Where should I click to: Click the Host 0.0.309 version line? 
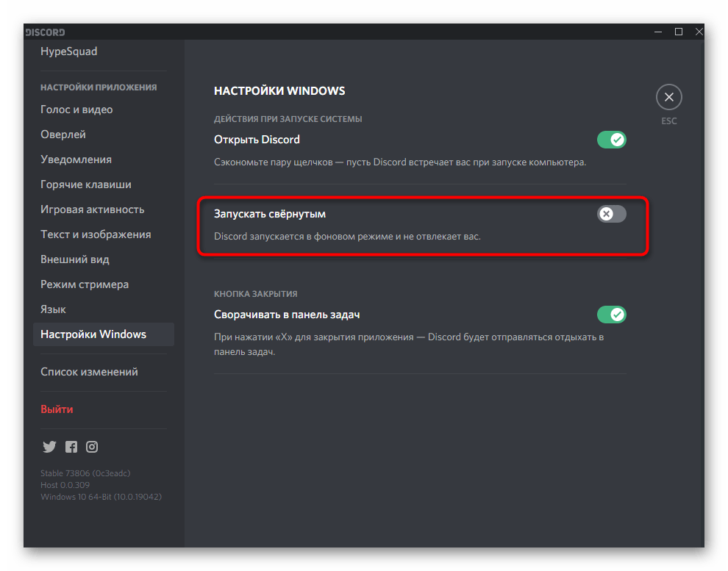pyautogui.click(x=65, y=485)
